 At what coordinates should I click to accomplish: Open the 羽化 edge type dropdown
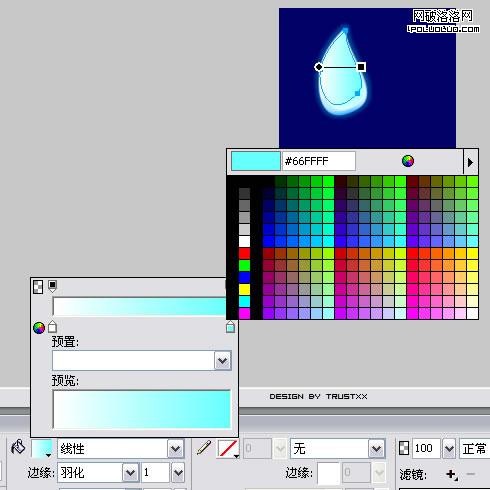tap(130, 472)
